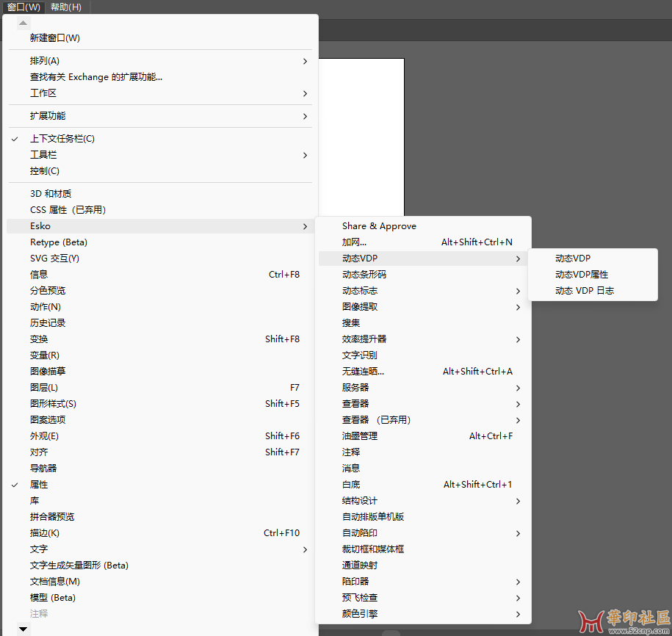Toggle the 图层(L) panel visibility
The image size is (672, 636).
[44, 388]
